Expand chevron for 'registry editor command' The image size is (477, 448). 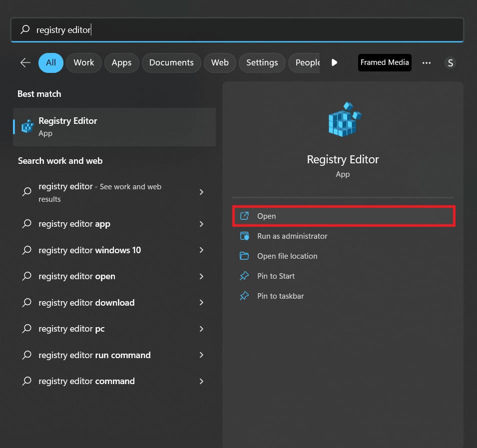point(201,381)
